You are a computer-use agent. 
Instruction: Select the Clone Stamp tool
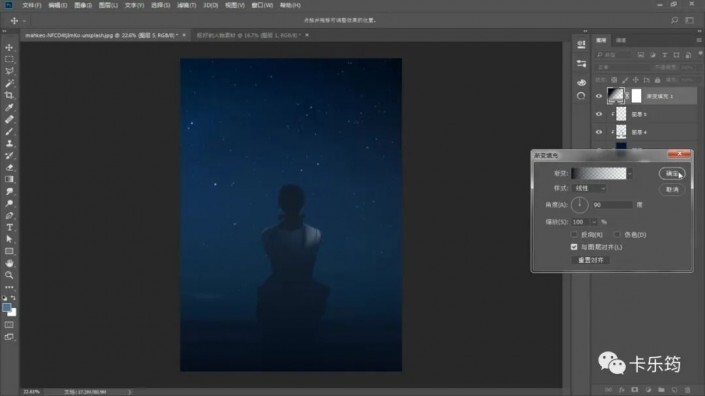point(9,143)
